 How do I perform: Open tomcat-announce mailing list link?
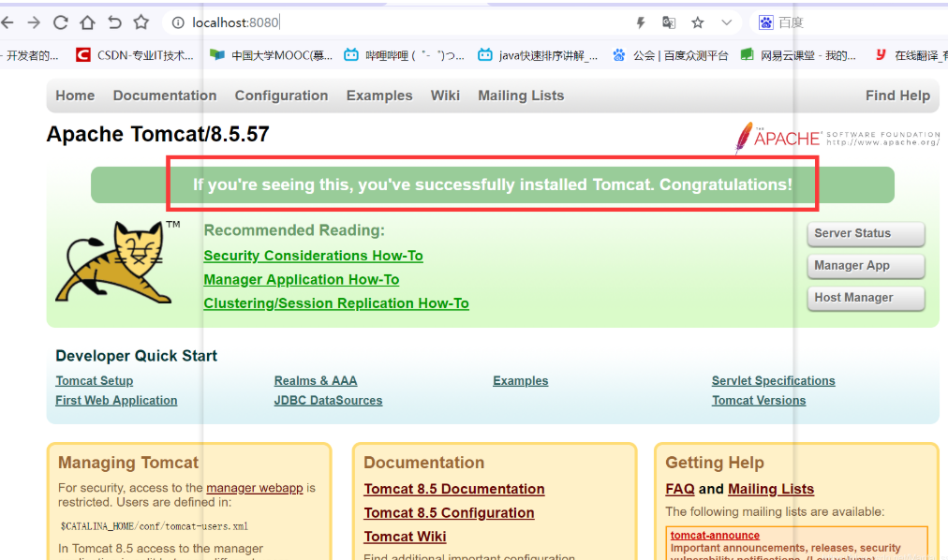(715, 536)
